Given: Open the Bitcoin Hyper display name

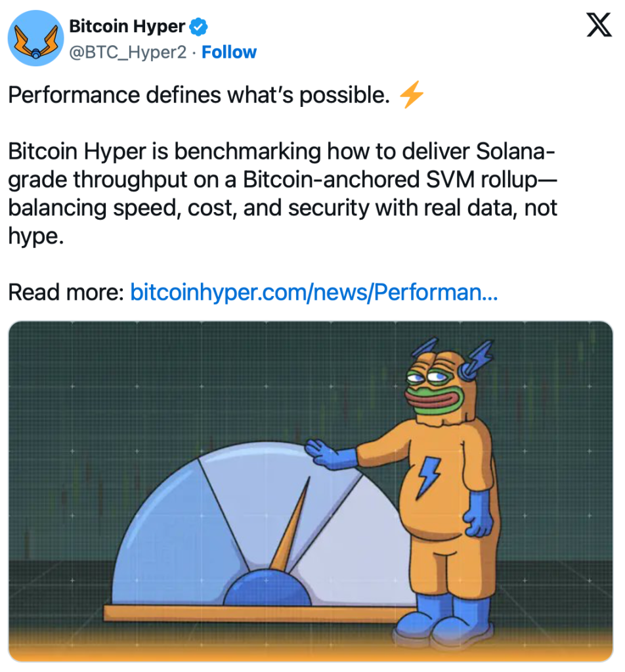Looking at the screenshot, I should tap(127, 28).
